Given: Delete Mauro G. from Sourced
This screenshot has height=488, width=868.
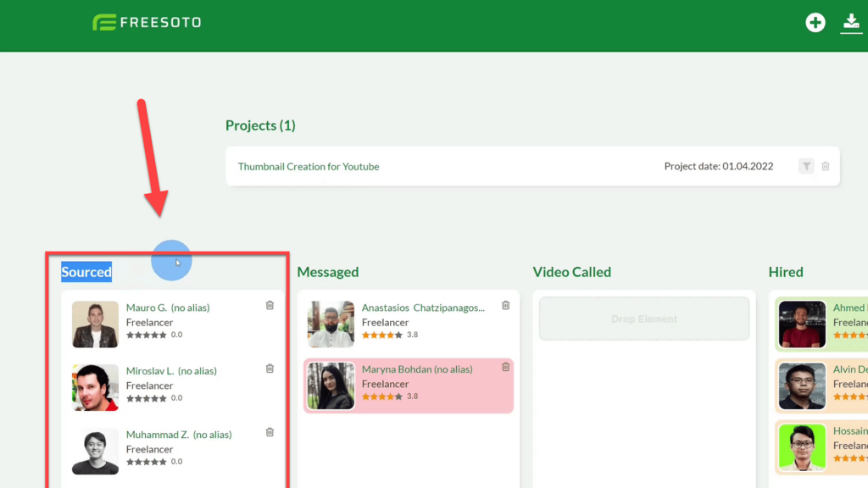Looking at the screenshot, I should pos(270,305).
